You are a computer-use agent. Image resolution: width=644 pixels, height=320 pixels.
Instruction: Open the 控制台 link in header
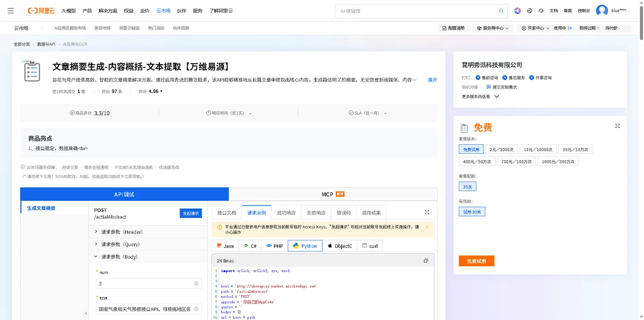click(584, 11)
